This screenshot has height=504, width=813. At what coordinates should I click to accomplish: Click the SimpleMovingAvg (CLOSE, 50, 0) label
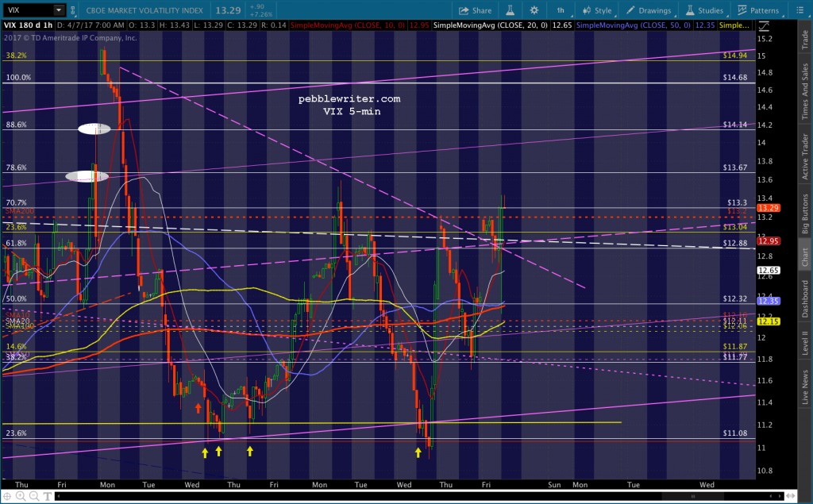(633, 25)
